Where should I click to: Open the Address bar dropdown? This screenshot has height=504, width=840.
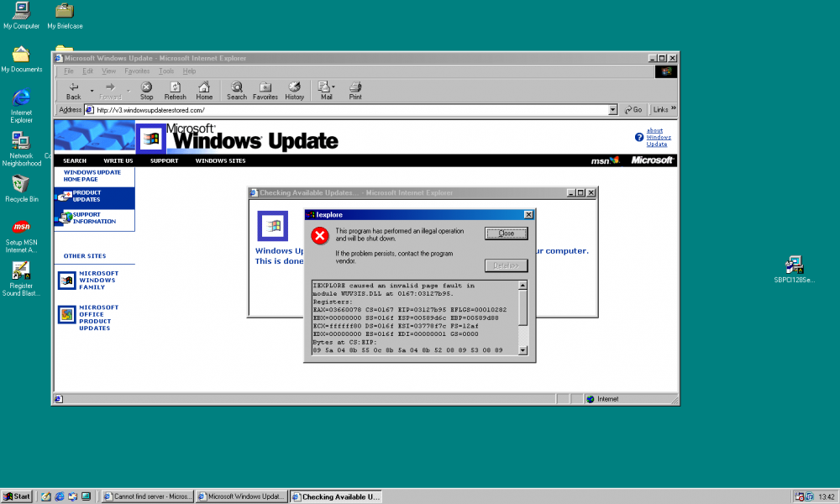(613, 109)
